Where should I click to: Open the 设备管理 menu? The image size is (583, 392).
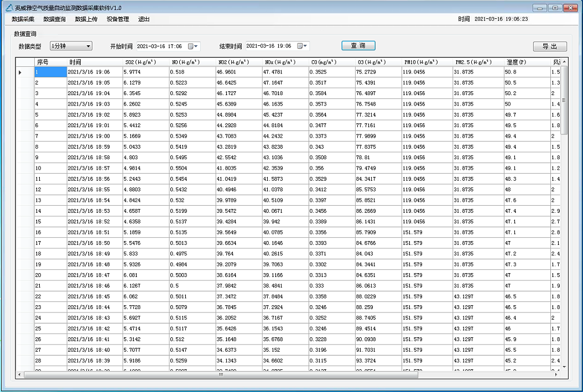click(x=118, y=19)
